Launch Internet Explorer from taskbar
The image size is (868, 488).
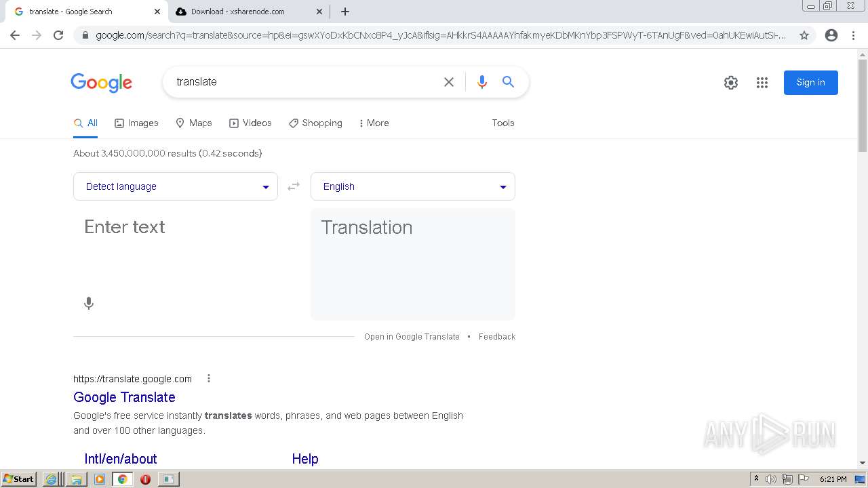[52, 479]
